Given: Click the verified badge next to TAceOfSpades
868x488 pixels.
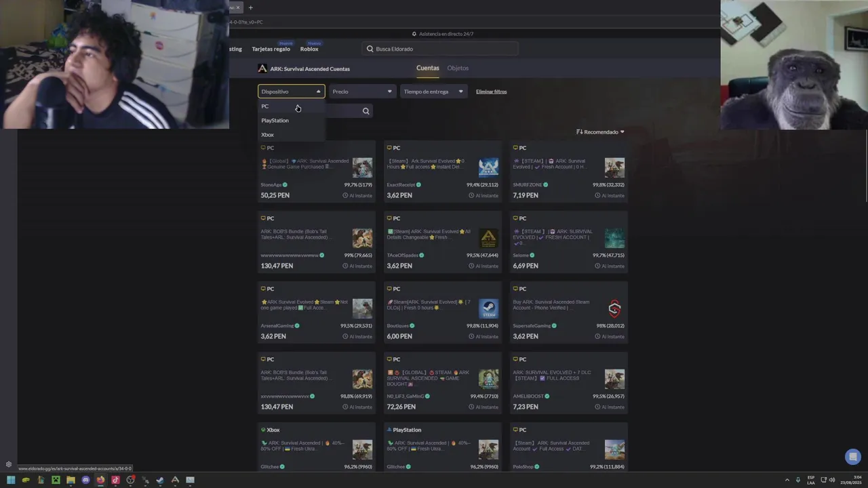Looking at the screenshot, I should (x=422, y=256).
